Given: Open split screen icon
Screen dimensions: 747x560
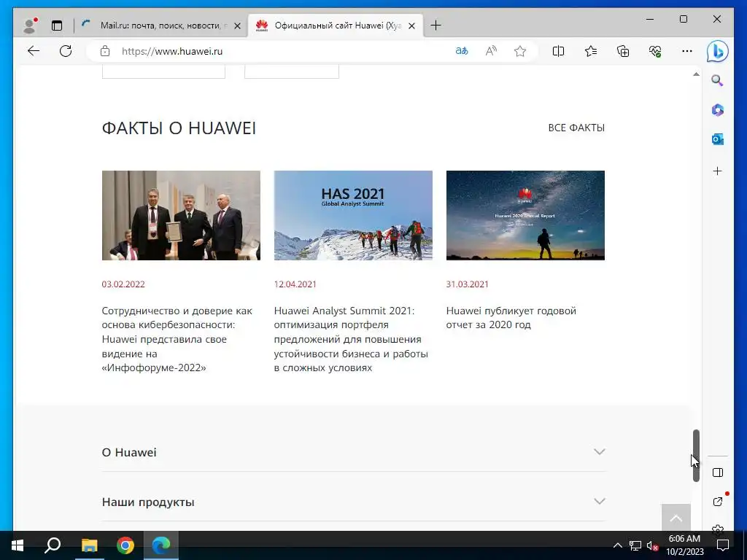Looking at the screenshot, I should tap(558, 51).
